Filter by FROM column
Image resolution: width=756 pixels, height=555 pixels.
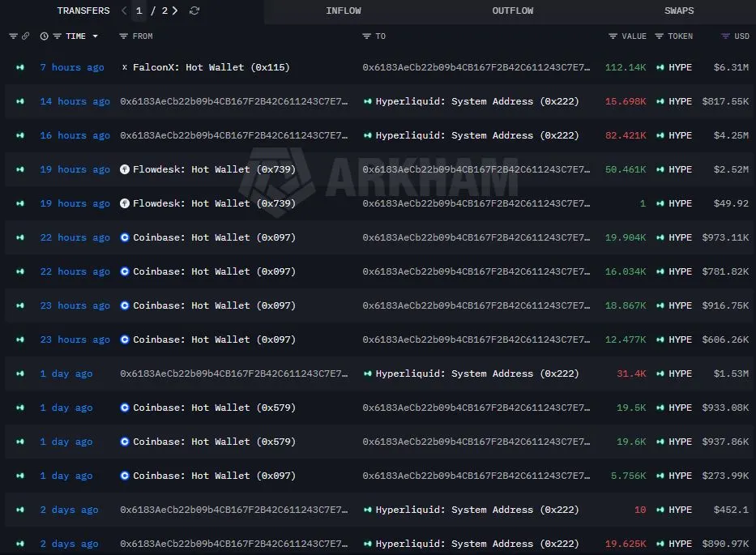[x=123, y=36]
